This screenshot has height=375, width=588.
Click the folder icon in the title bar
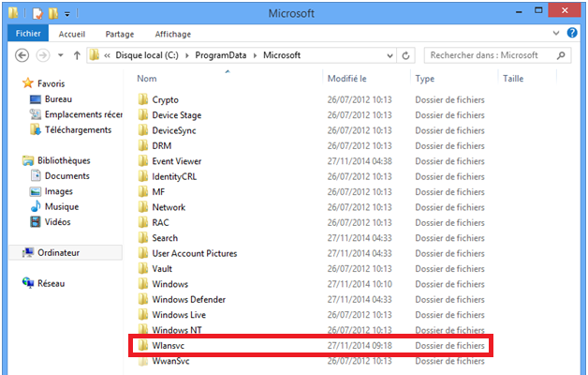(x=13, y=13)
